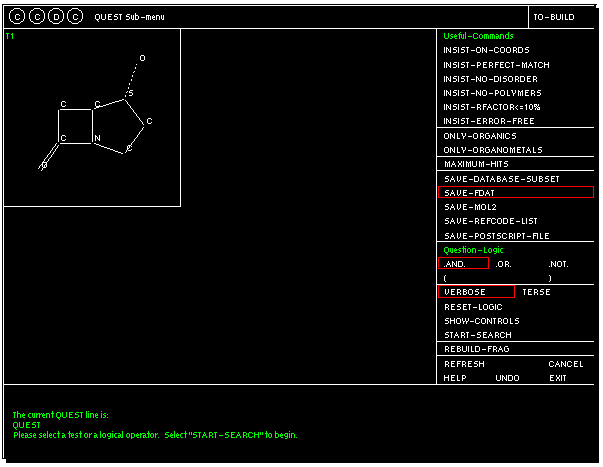Select MAXIMUM-HITS menu item

[477, 164]
